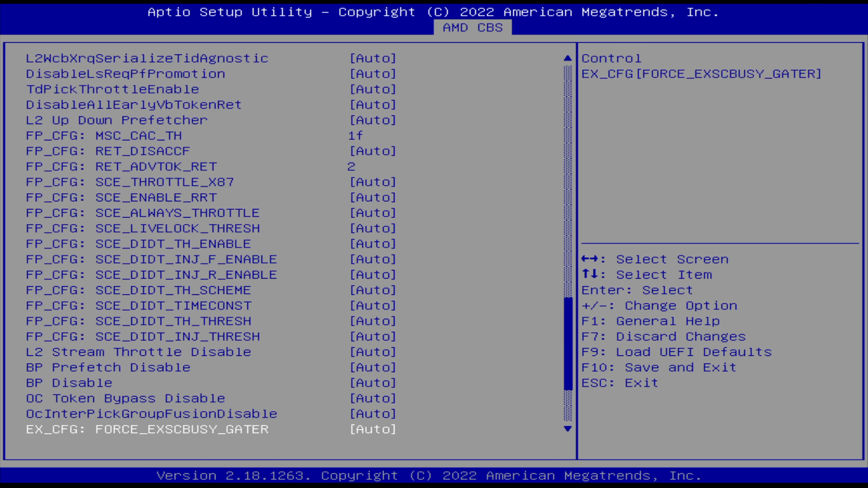Open the Auto value for TdPickThrottleEnable
The height and width of the screenshot is (488, 868).
tap(373, 89)
